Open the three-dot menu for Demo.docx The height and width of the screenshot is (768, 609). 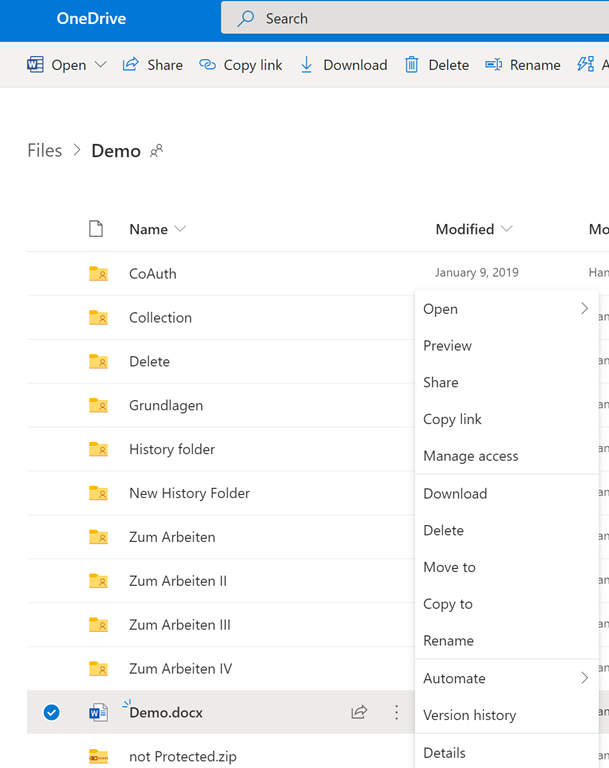click(397, 713)
